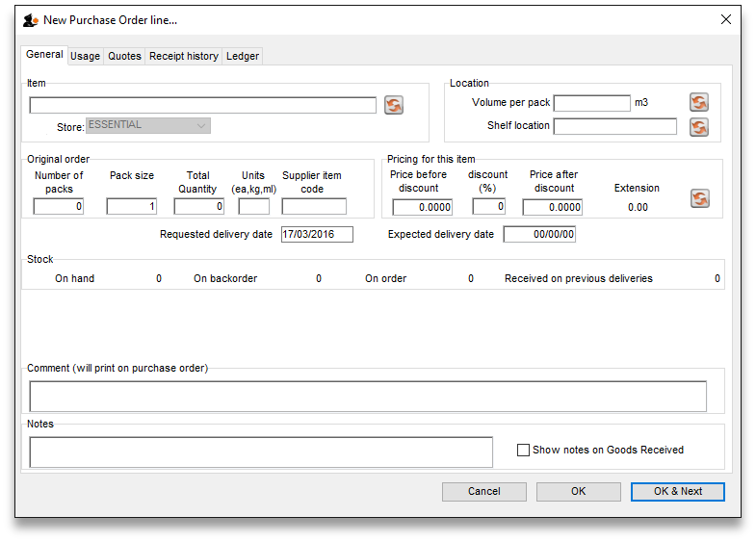Click the Comment text box
The width and height of the screenshot is (756, 542).
pos(368,396)
